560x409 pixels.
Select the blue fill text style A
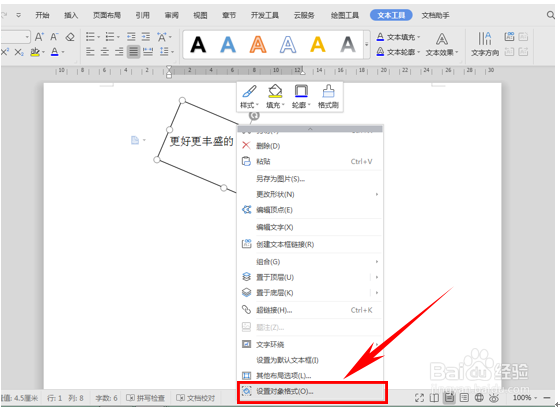point(228,45)
